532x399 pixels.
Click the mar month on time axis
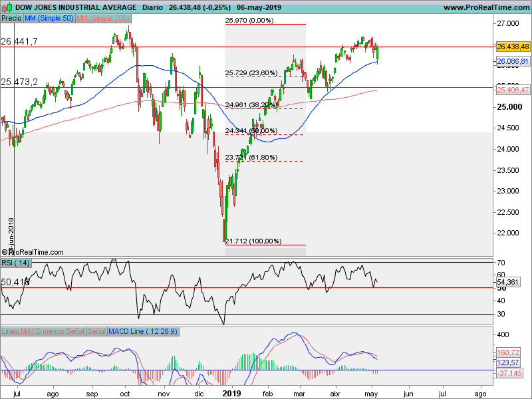[299, 394]
